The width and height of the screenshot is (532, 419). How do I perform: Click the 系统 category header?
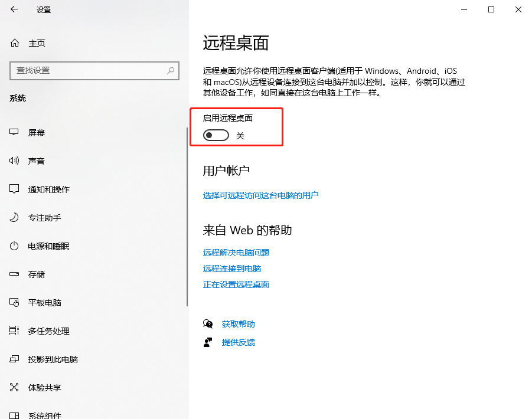[18, 99]
